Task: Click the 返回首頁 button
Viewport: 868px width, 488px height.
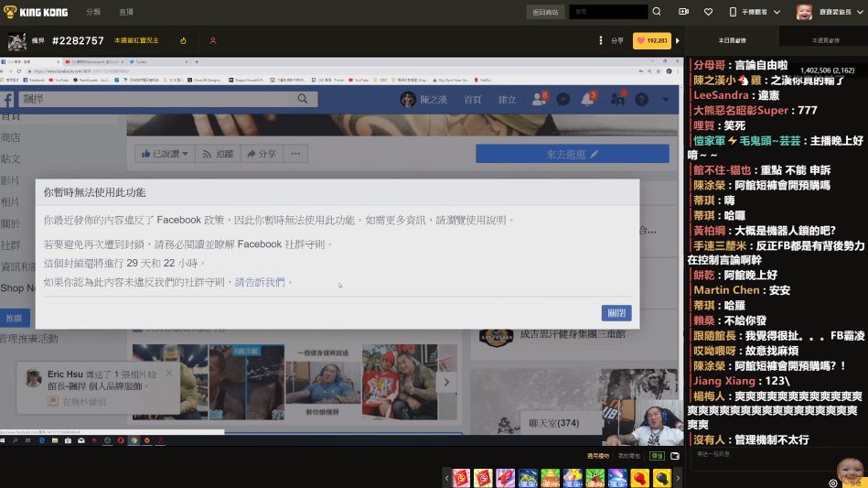Action: coord(545,12)
